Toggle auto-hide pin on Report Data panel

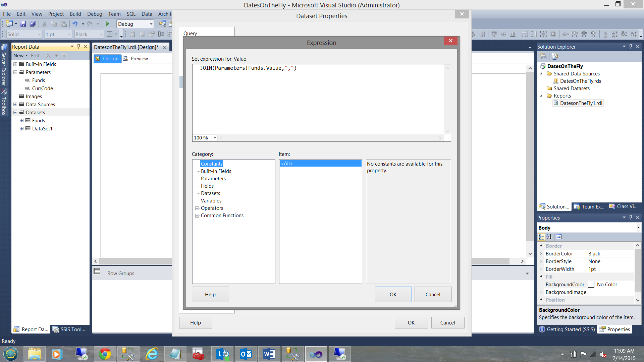click(x=79, y=47)
